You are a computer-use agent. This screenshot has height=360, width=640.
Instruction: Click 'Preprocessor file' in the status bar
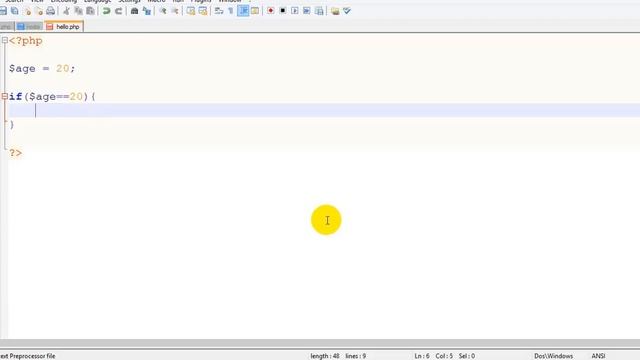click(x=32, y=356)
